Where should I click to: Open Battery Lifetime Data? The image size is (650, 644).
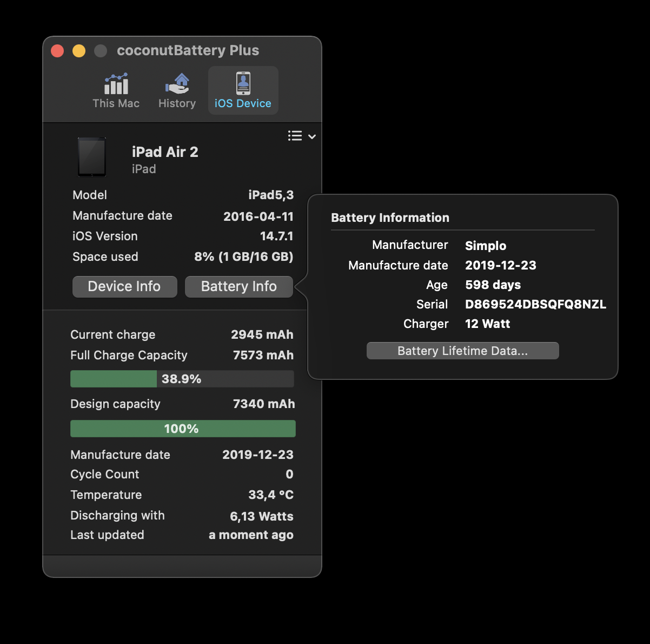[462, 351]
